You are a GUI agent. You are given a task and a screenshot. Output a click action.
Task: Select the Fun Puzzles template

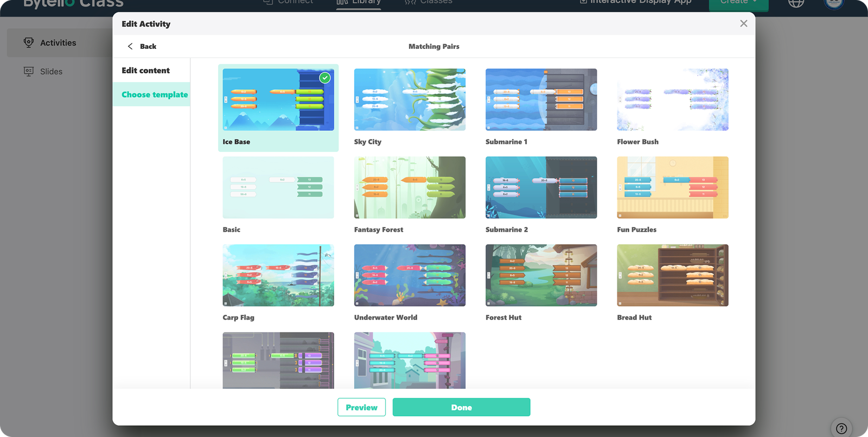672,188
